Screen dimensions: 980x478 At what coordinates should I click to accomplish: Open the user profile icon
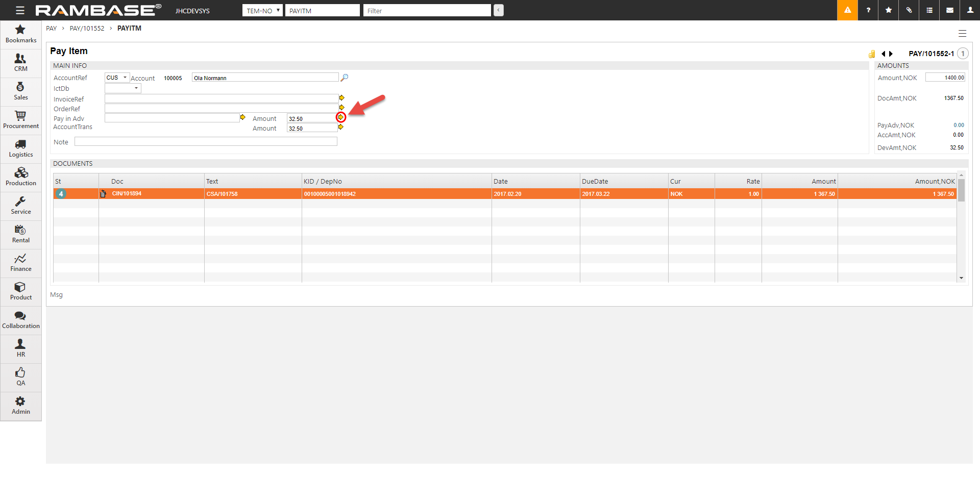pos(970,10)
